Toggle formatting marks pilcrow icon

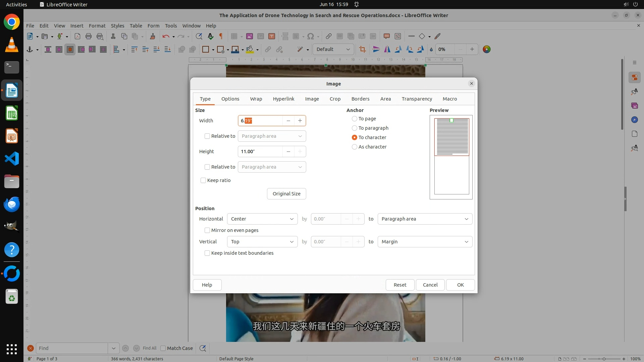[221, 36]
